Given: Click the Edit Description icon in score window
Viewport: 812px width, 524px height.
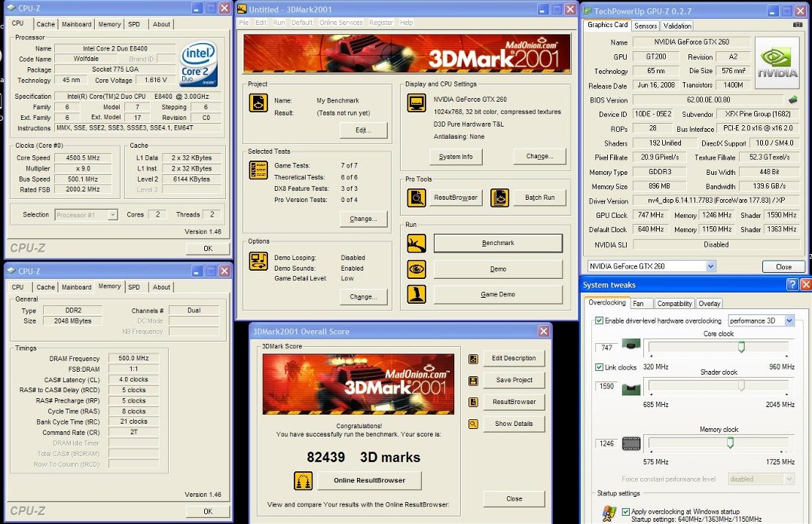Looking at the screenshot, I should point(473,359).
